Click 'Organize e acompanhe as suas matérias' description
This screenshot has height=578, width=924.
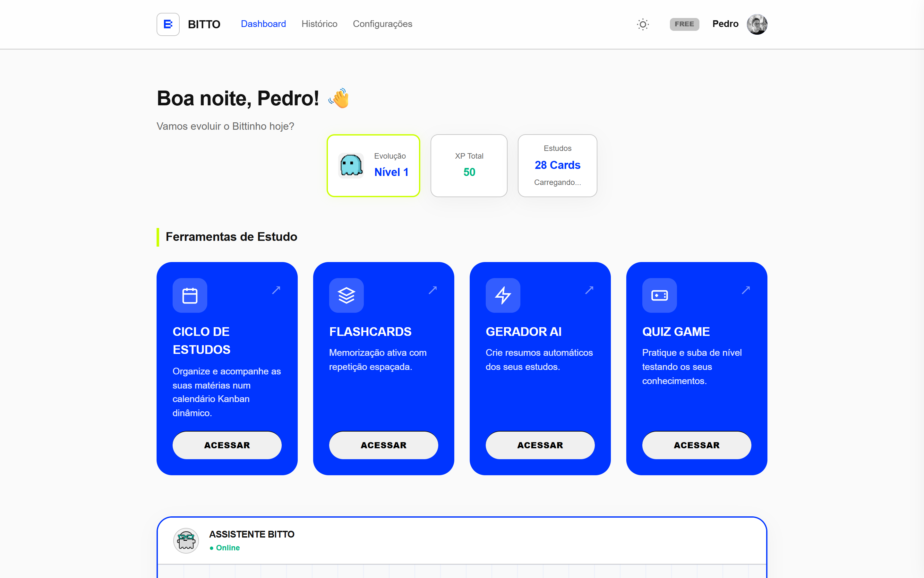227,392
